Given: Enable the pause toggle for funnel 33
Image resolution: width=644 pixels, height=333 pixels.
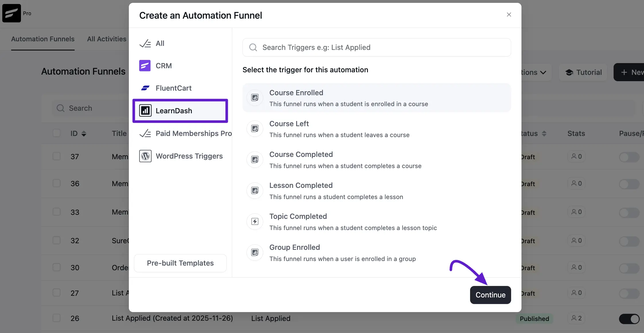Looking at the screenshot, I should [x=629, y=213].
